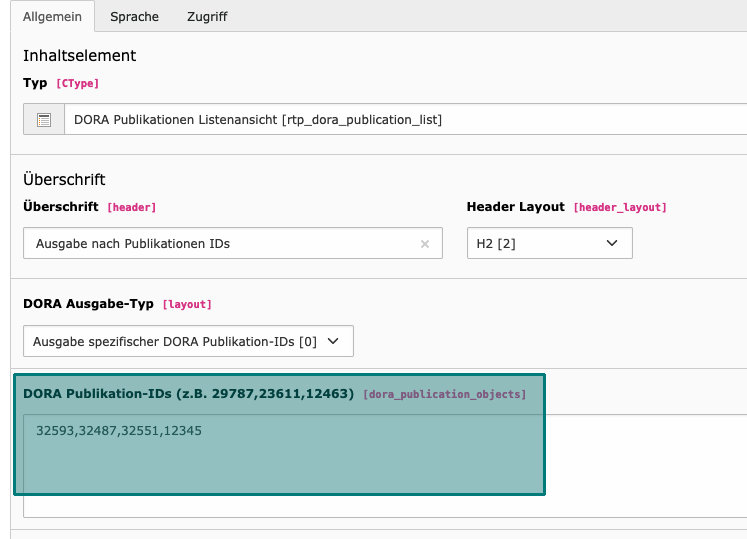Click the pink [header] field name tag
Image resolution: width=747 pixels, height=539 pixels.
coord(131,207)
